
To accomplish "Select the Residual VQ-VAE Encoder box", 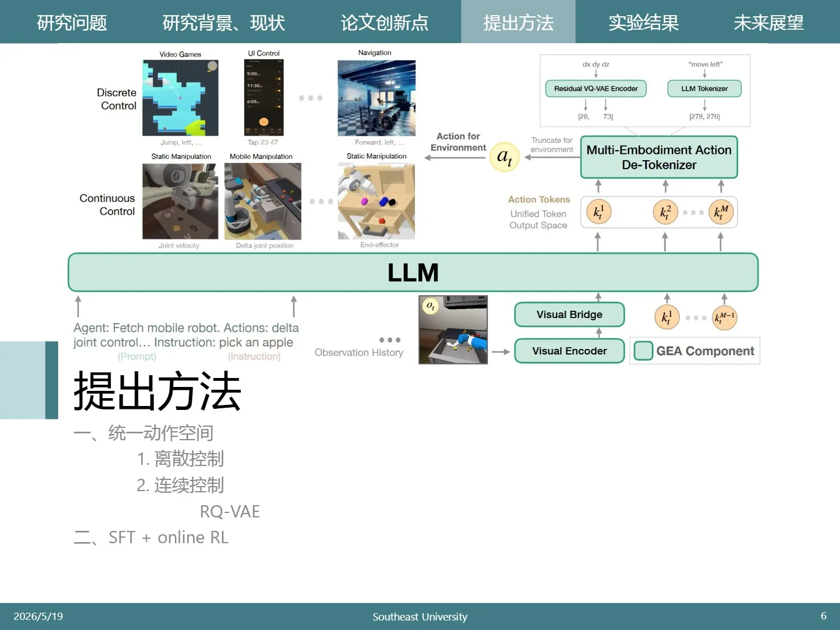I will pos(596,88).
